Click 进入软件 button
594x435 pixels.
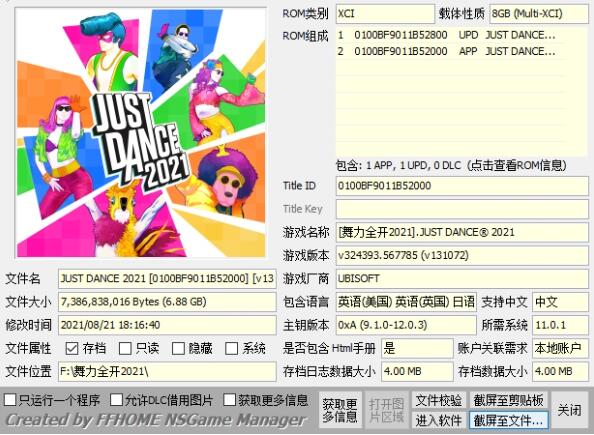pyautogui.click(x=439, y=420)
